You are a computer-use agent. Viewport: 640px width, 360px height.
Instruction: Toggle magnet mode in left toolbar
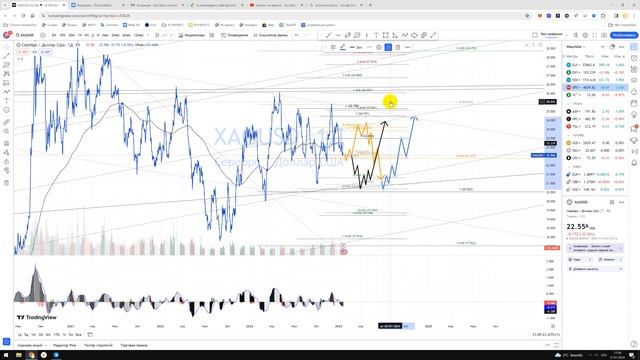click(7, 143)
